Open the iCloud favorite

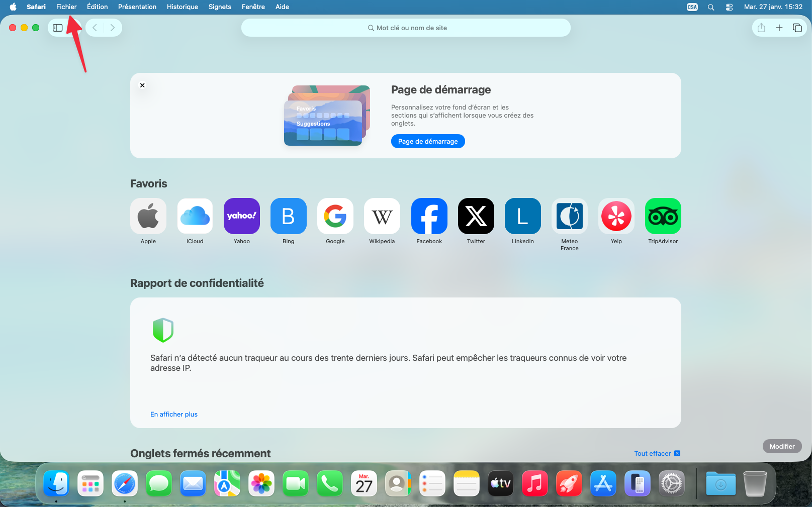195,216
